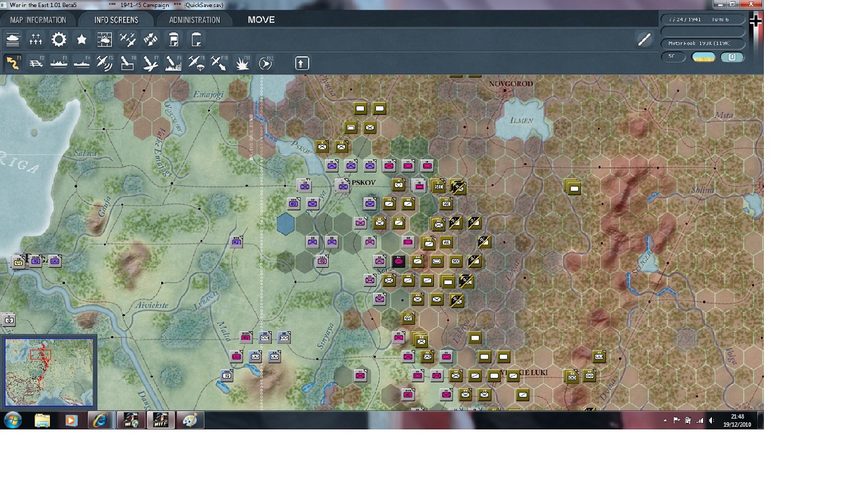Open the second report document icon
868x488 pixels.
(196, 39)
